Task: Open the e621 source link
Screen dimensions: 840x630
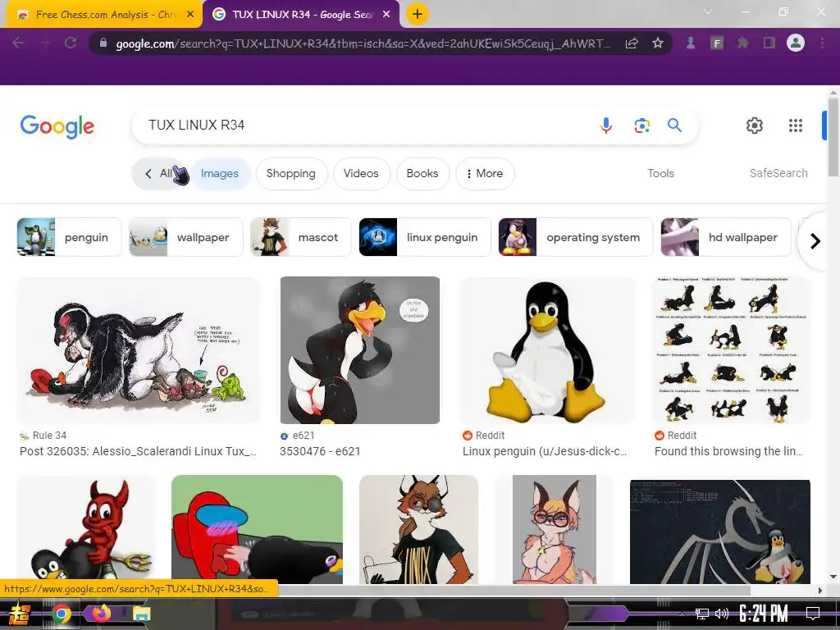Action: click(x=298, y=436)
